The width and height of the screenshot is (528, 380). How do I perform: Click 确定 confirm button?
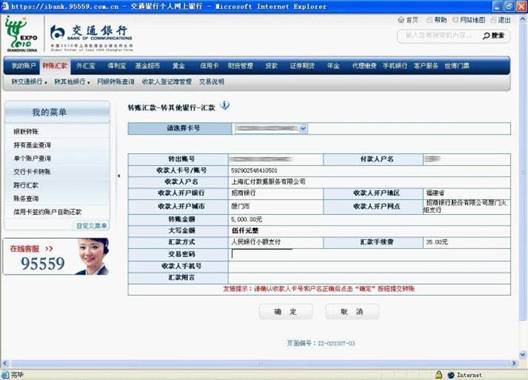tap(286, 312)
